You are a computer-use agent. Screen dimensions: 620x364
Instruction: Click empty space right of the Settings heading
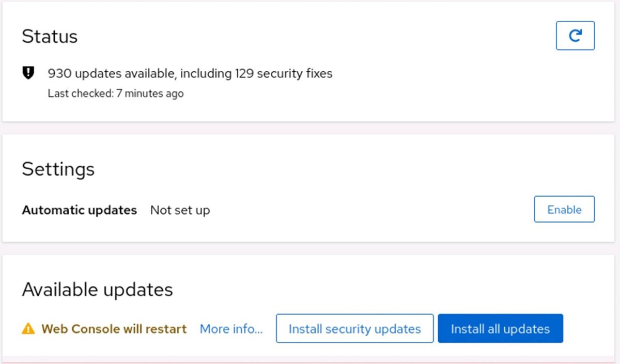pos(310,169)
